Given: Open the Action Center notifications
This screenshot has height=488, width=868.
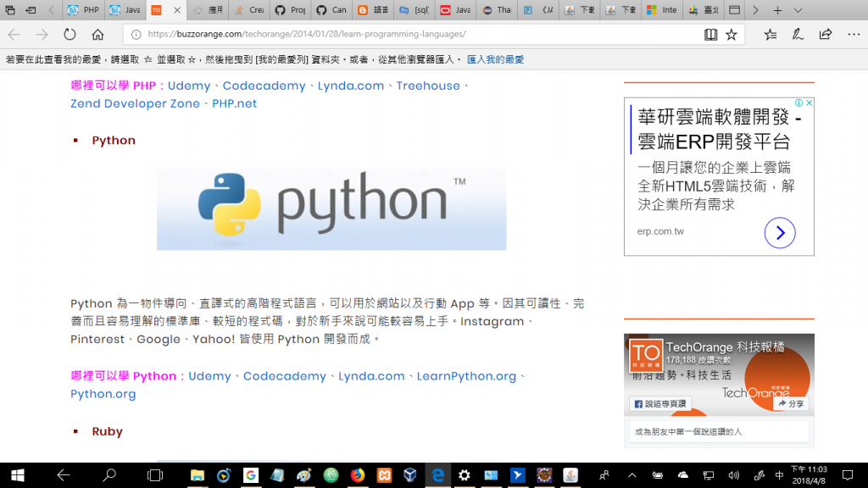Looking at the screenshot, I should tap(848, 475).
